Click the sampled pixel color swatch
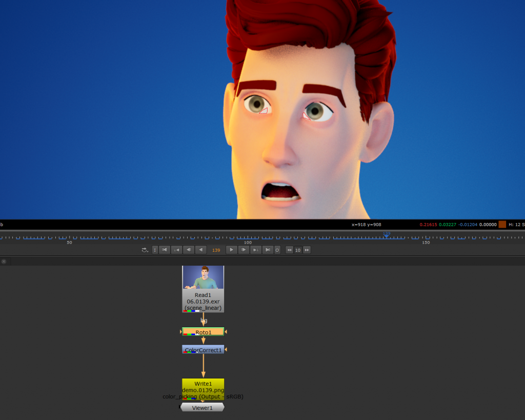The height and width of the screenshot is (420, 525). pos(502,225)
